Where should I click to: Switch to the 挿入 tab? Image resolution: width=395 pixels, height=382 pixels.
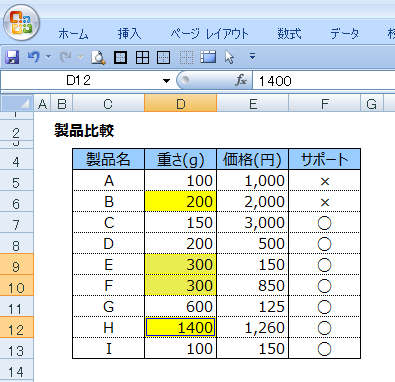129,34
